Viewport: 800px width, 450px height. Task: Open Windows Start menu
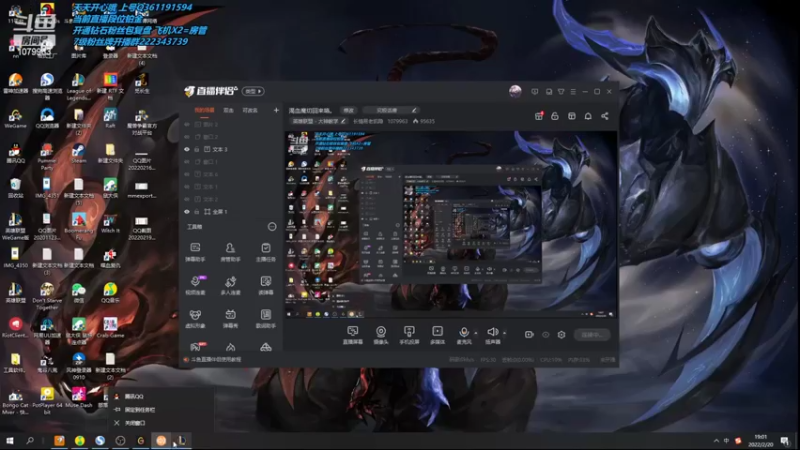(10, 441)
